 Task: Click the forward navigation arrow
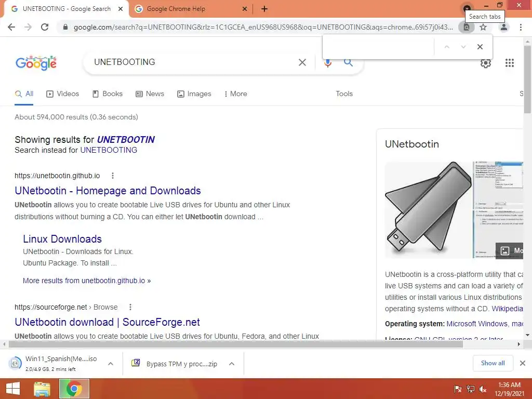pyautogui.click(x=28, y=27)
